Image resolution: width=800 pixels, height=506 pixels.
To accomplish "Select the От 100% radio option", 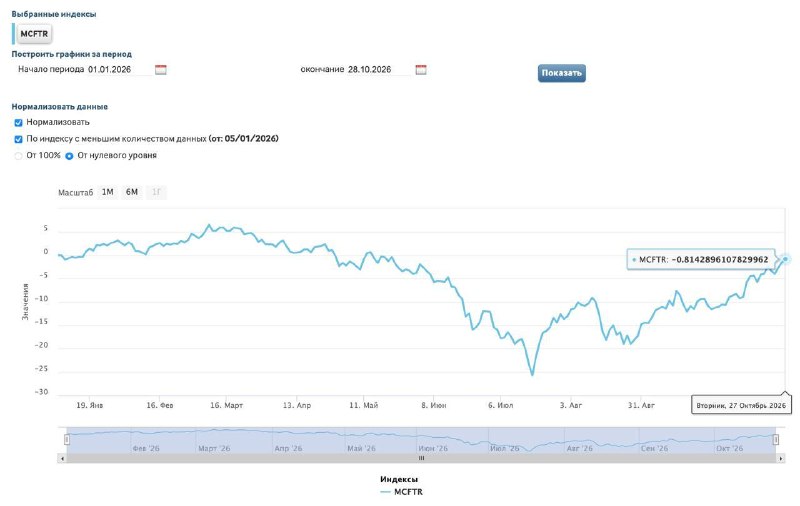I will (x=18, y=156).
